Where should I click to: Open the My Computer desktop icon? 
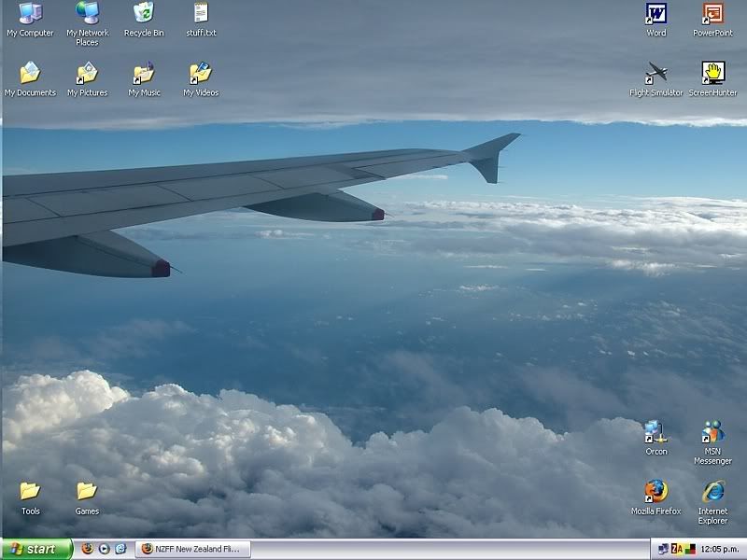coord(30,14)
